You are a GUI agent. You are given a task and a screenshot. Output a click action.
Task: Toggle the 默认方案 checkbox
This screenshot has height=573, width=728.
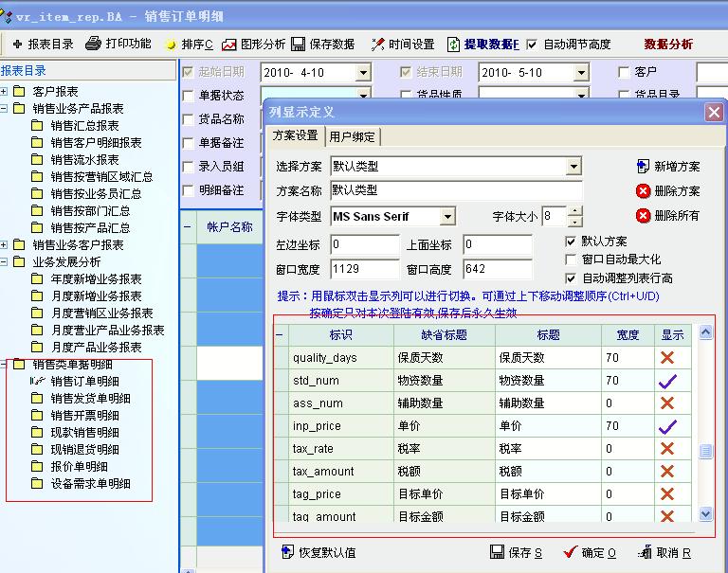point(571,242)
